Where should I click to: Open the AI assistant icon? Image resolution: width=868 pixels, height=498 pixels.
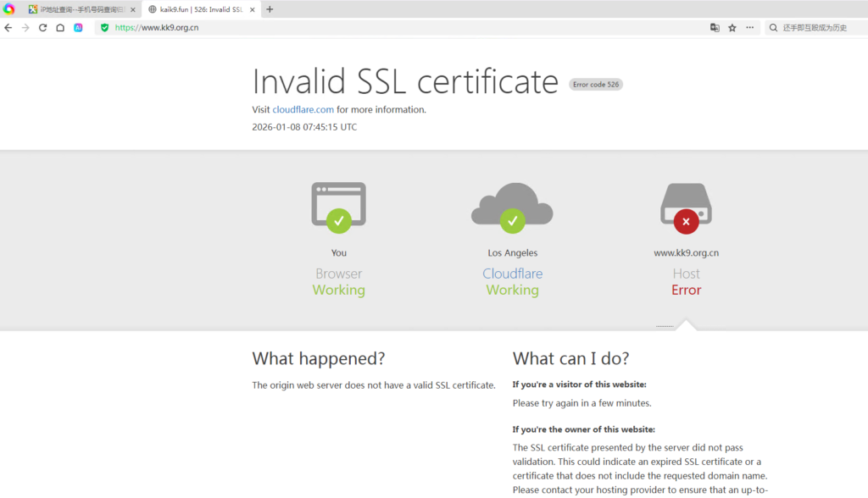point(78,28)
